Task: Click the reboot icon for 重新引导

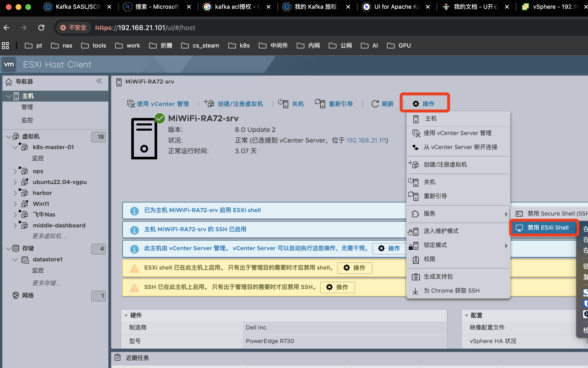Action: (x=320, y=104)
